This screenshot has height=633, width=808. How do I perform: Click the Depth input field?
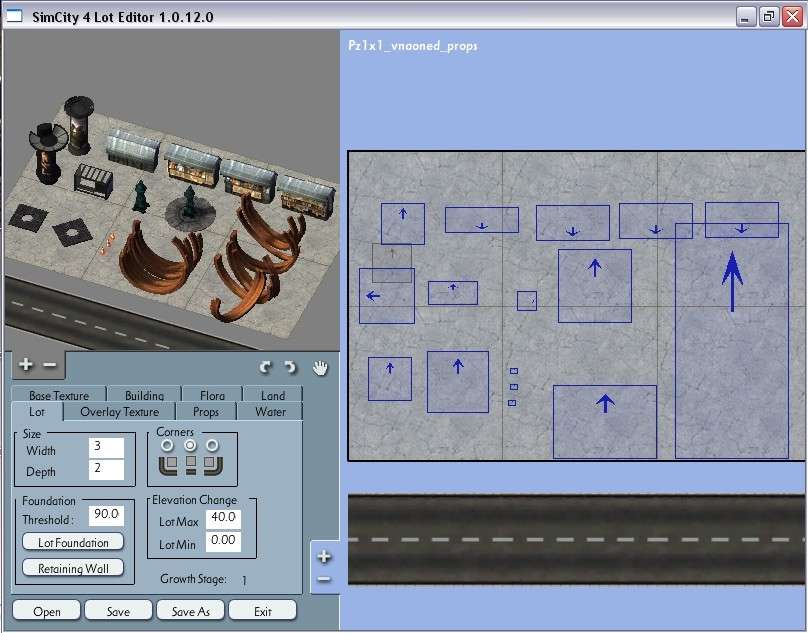click(x=106, y=470)
